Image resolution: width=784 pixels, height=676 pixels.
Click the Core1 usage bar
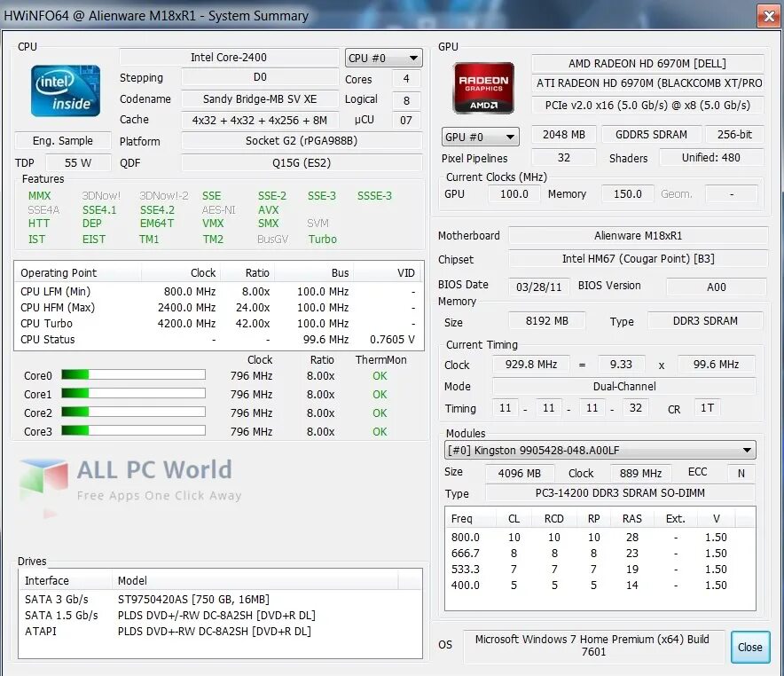(134, 394)
